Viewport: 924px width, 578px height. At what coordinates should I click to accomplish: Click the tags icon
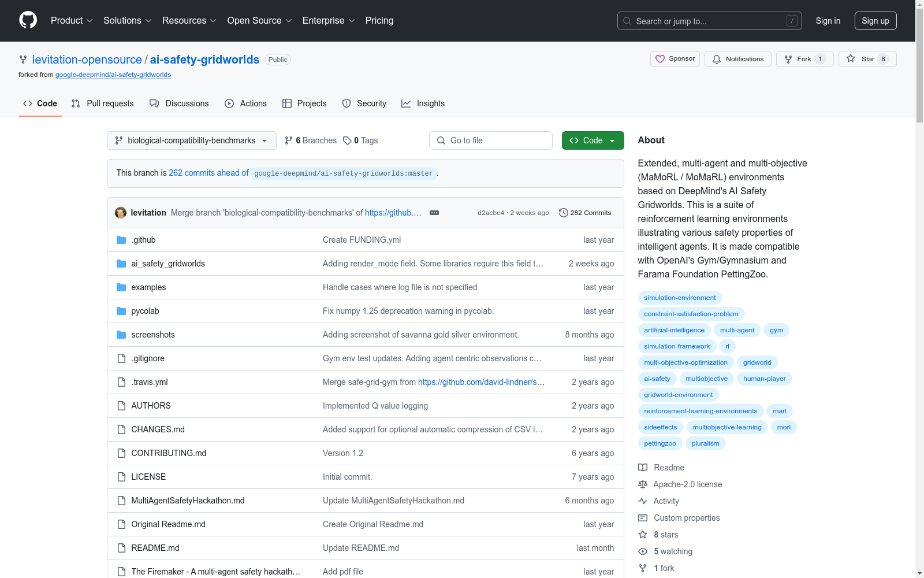347,140
